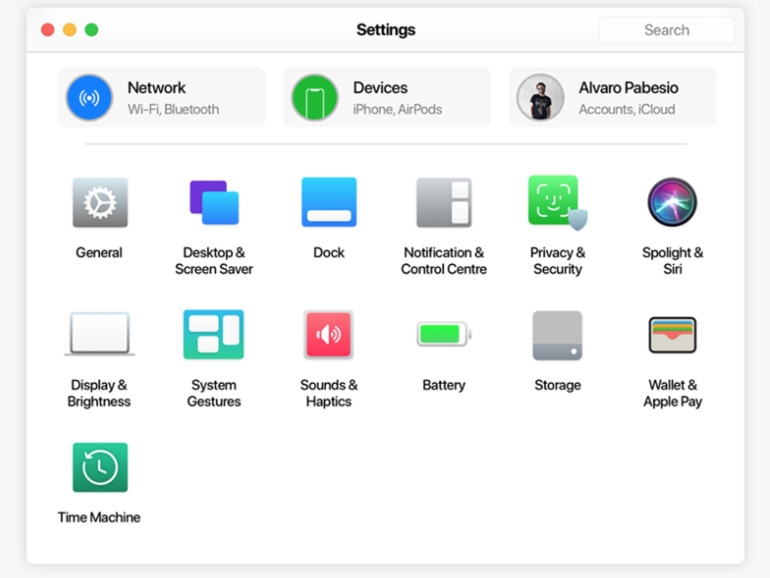Image resolution: width=770 pixels, height=578 pixels.
Task: Click the blue Network Wi-Fi icon
Action: pyautogui.click(x=89, y=97)
